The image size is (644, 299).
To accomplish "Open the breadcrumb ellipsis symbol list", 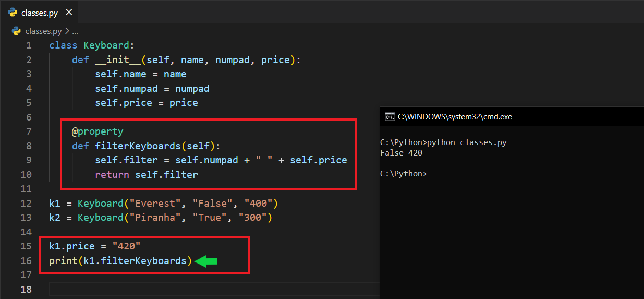I will click(75, 31).
